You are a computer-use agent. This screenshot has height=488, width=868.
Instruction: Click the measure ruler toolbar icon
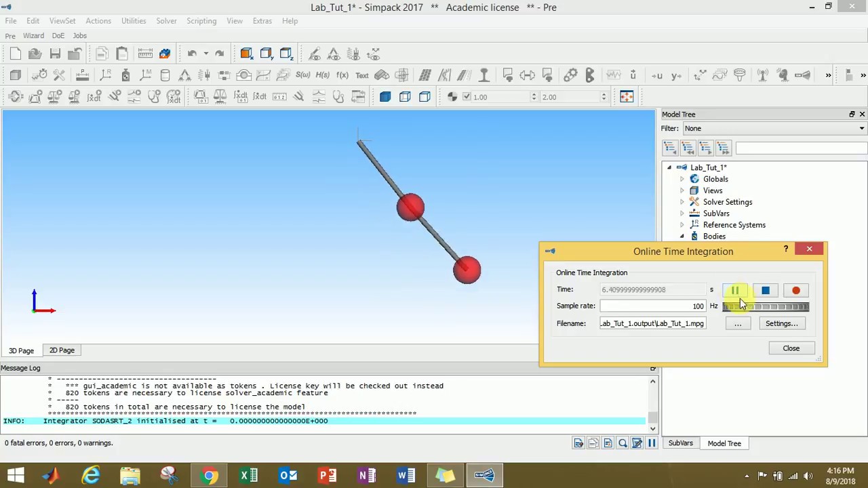(145, 54)
